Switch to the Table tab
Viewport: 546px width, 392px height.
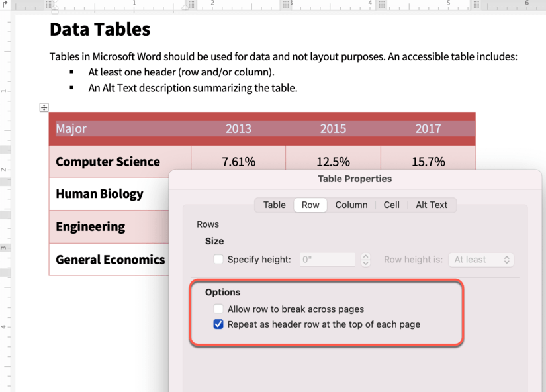pos(274,205)
